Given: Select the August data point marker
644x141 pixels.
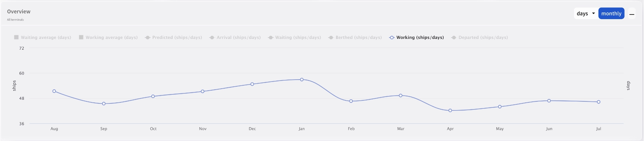Looking at the screenshot, I should click(x=54, y=91).
